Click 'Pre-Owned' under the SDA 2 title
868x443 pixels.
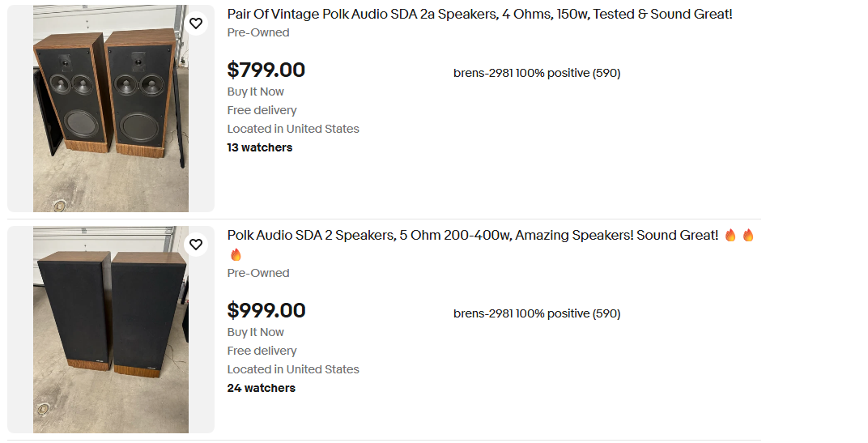258,274
